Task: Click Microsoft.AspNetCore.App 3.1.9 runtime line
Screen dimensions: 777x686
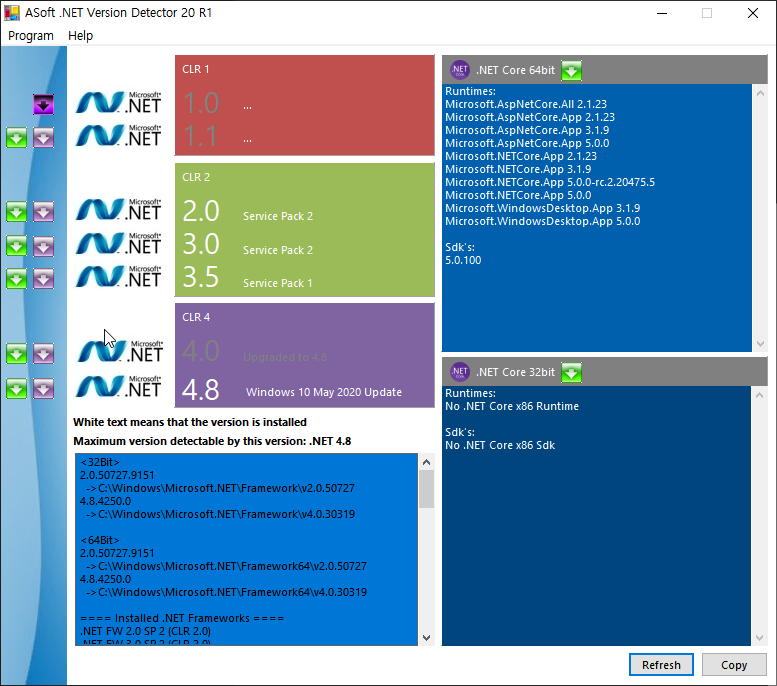Action: coord(527,130)
